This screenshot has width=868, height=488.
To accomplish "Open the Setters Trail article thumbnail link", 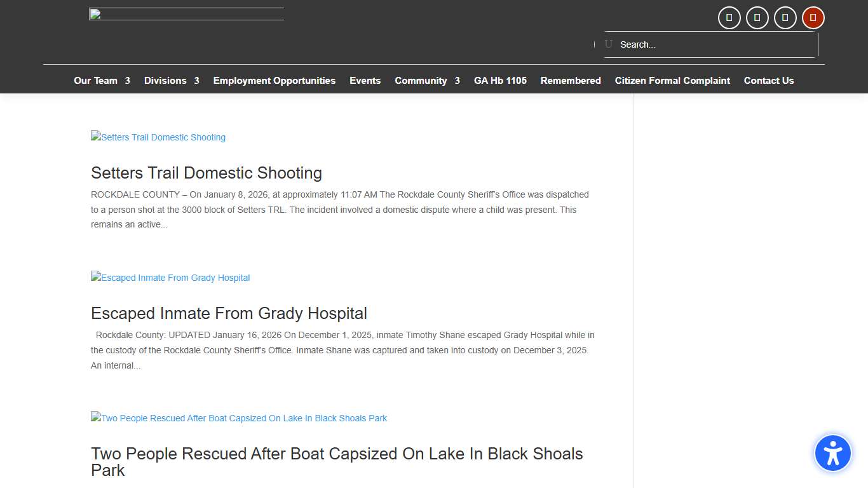I will coord(158,137).
